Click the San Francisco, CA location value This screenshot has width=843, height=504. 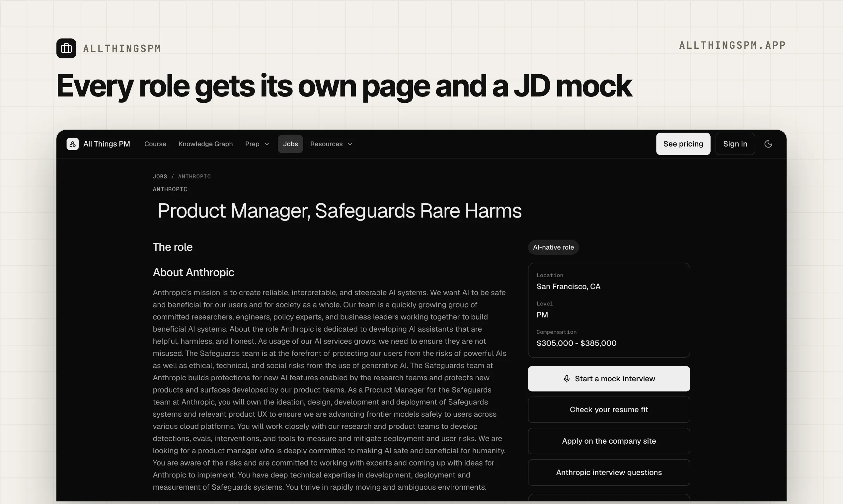pyautogui.click(x=568, y=286)
